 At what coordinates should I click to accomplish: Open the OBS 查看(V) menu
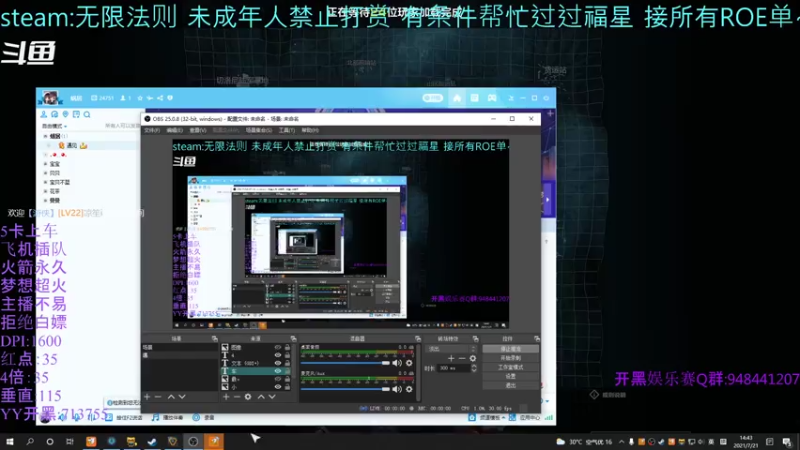tap(198, 131)
